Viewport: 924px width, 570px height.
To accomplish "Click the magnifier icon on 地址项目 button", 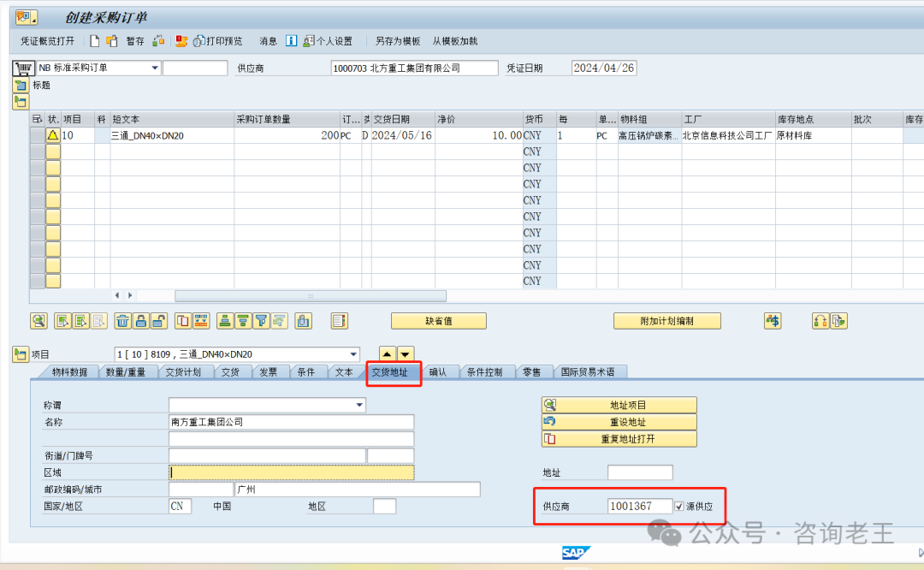I will coord(550,405).
